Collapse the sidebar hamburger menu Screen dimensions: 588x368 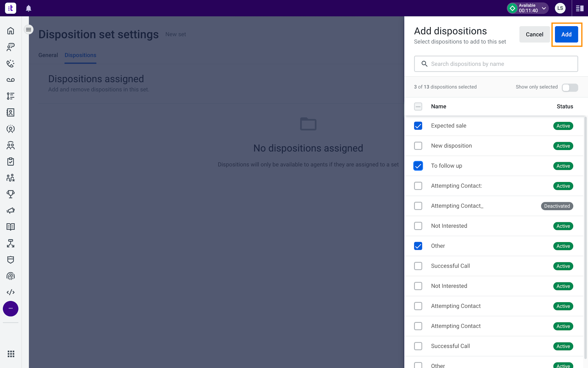28,30
